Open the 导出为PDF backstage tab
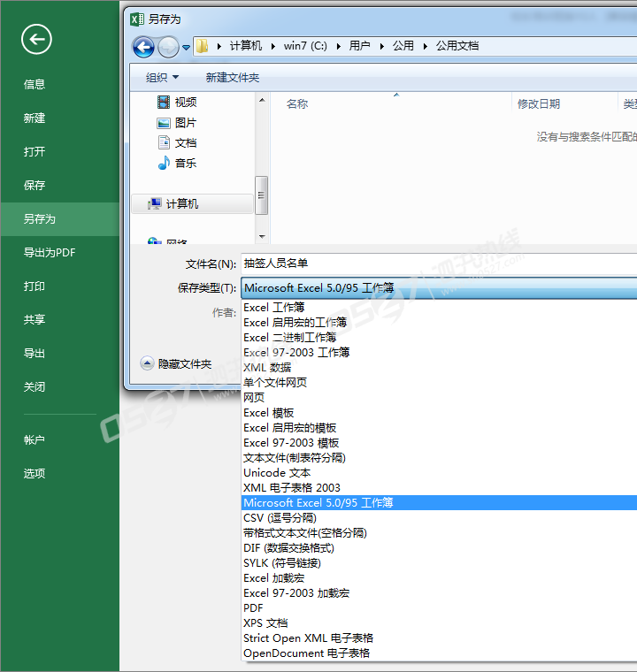637x672 pixels. tap(50, 253)
